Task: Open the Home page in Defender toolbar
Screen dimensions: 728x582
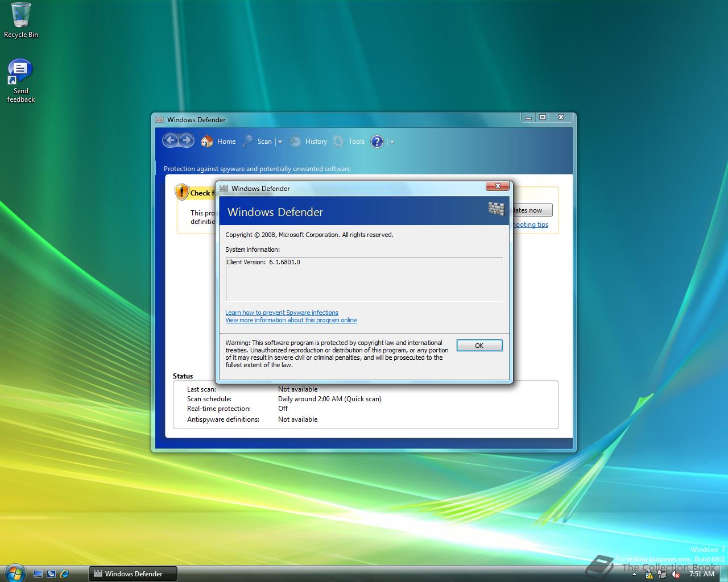Action: pyautogui.click(x=218, y=142)
